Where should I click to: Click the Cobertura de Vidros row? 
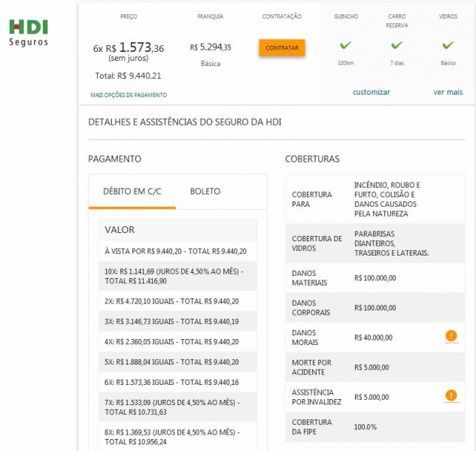coord(375,244)
